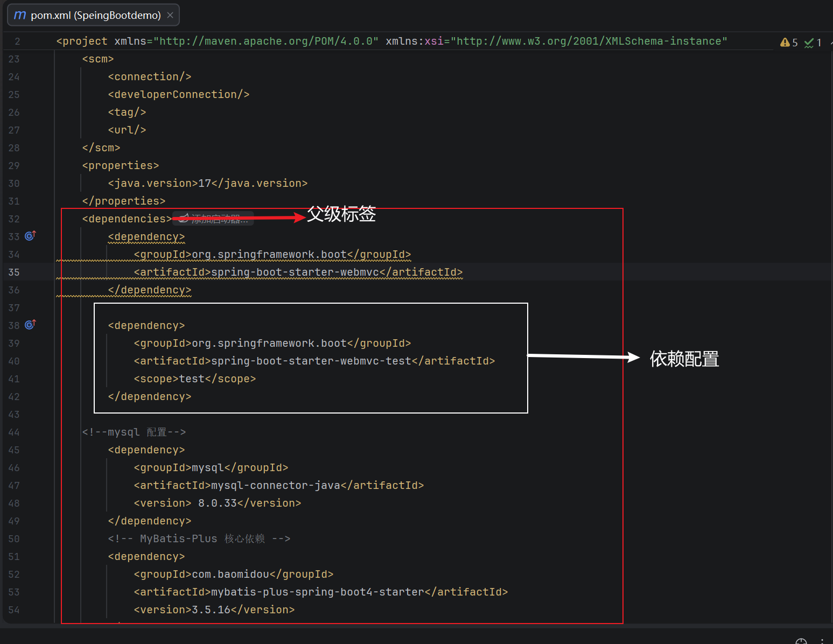Click the version 8.0.33 text

[218, 503]
